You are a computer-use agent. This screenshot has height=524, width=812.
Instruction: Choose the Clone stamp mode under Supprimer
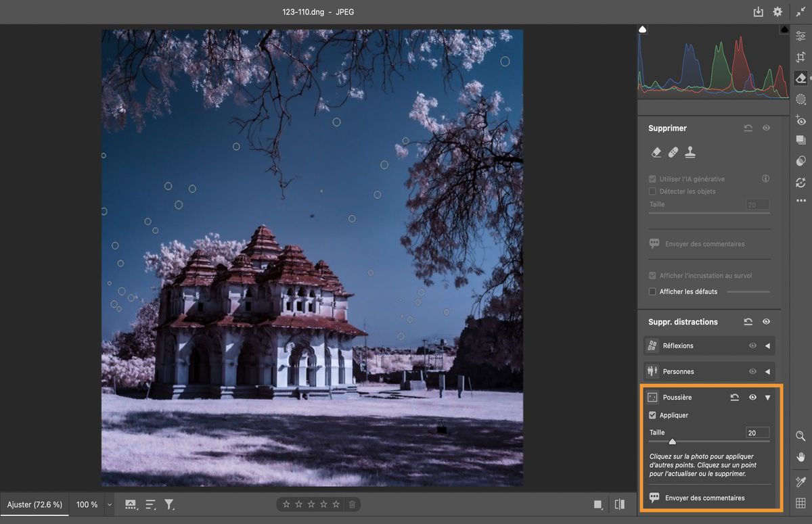[690, 152]
